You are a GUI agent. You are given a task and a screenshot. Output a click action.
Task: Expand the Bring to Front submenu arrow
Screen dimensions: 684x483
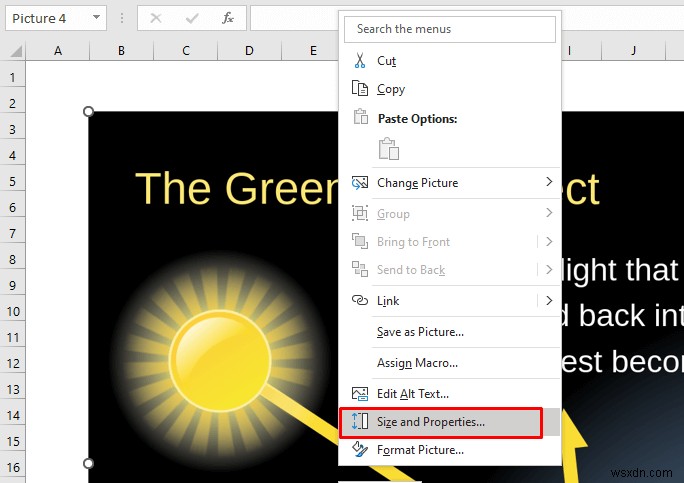point(549,241)
